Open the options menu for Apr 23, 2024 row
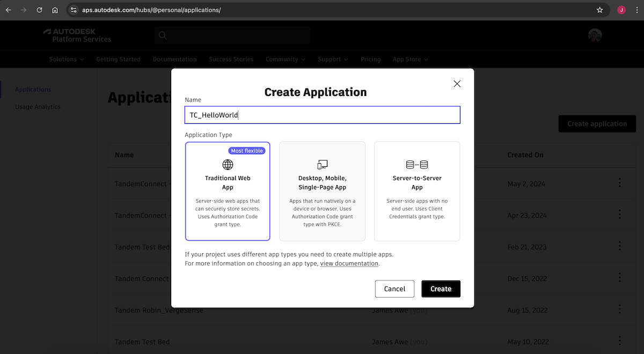This screenshot has height=354, width=644. click(620, 215)
